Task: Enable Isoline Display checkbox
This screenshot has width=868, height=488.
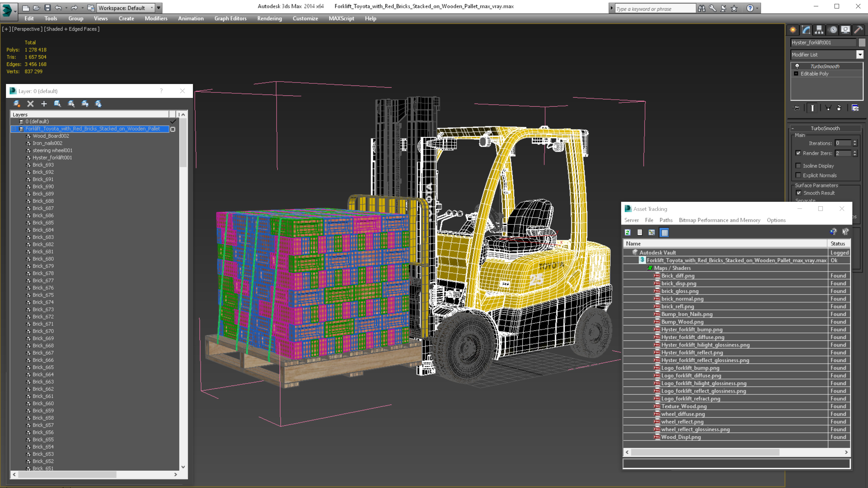Action: pos(798,166)
